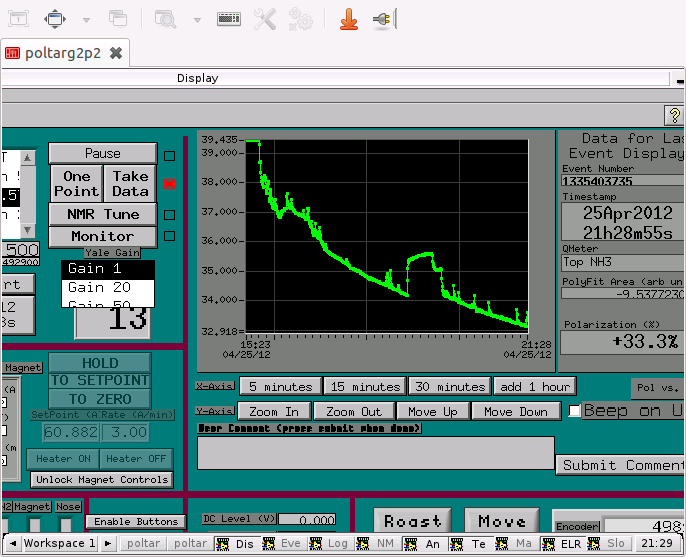Click the Y-axis Zoom In button
The width and height of the screenshot is (686, 557).
pyautogui.click(x=274, y=412)
